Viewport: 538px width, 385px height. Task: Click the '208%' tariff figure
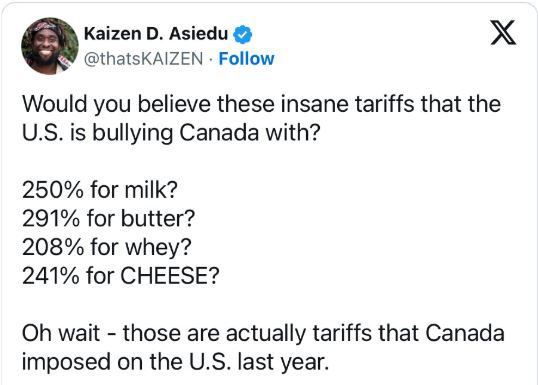point(52,247)
